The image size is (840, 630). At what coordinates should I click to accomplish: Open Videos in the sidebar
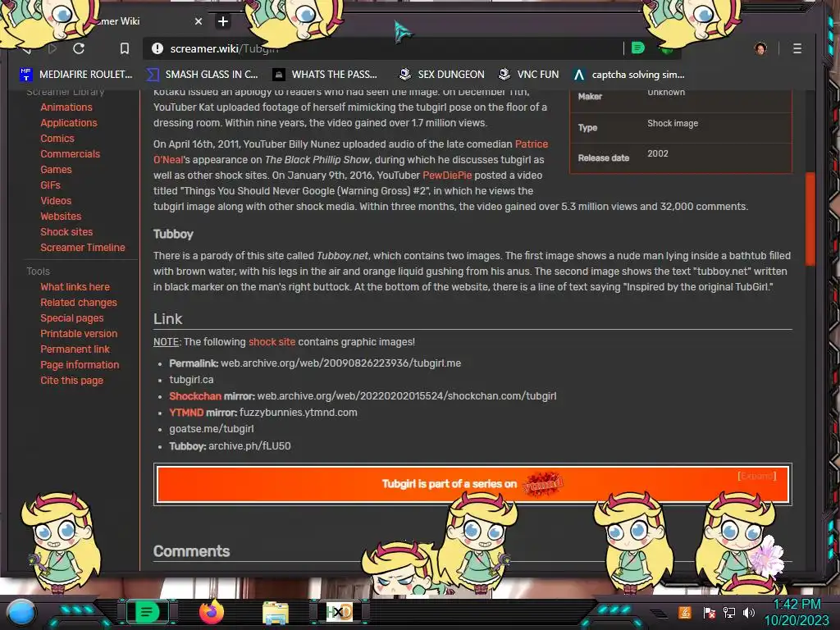pyautogui.click(x=56, y=200)
